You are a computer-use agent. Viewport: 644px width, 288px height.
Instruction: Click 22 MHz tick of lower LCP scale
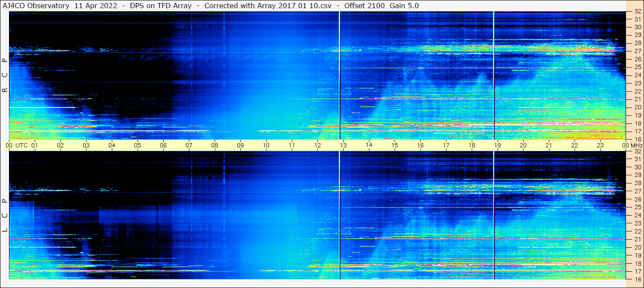[x=637, y=231]
